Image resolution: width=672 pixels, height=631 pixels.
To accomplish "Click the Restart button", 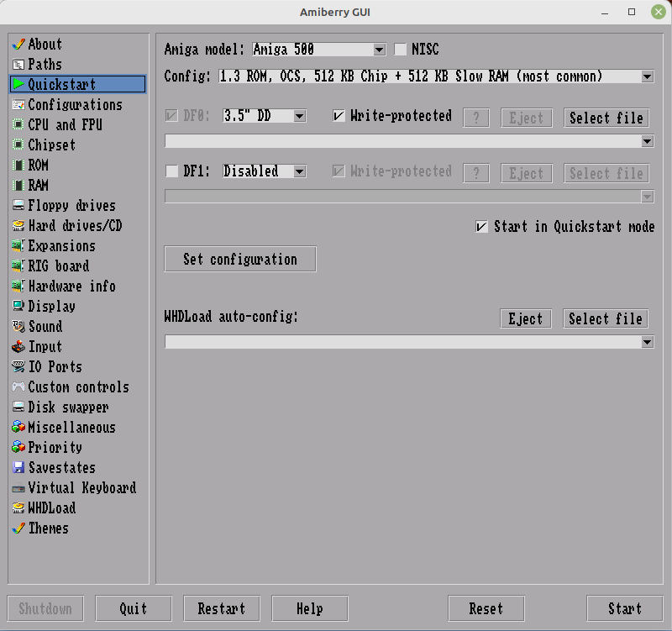I will (x=222, y=608).
